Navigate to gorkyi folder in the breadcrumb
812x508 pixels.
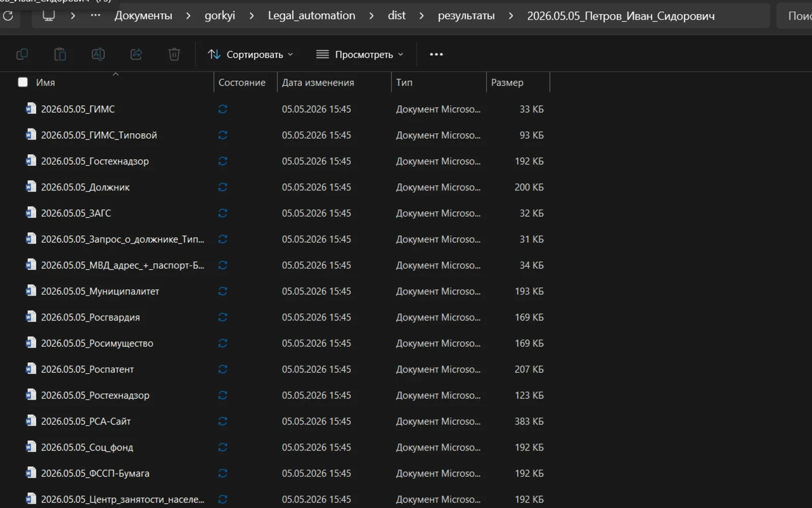point(220,16)
